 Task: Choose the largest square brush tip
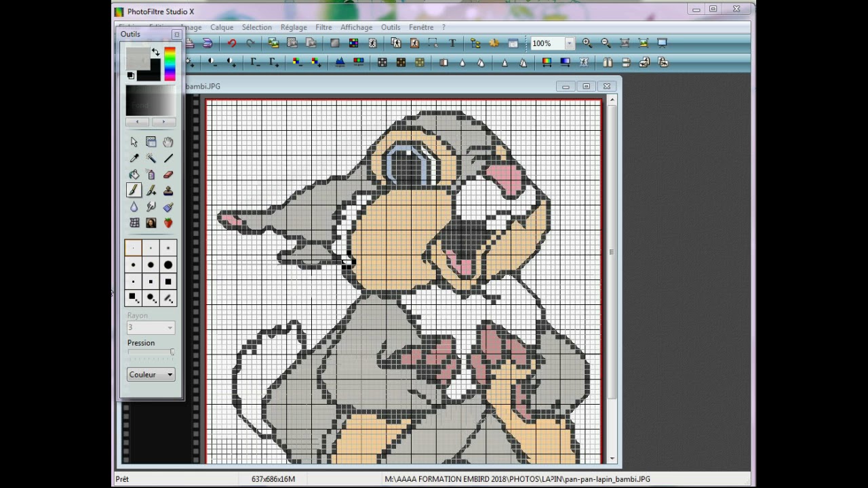pos(167,281)
